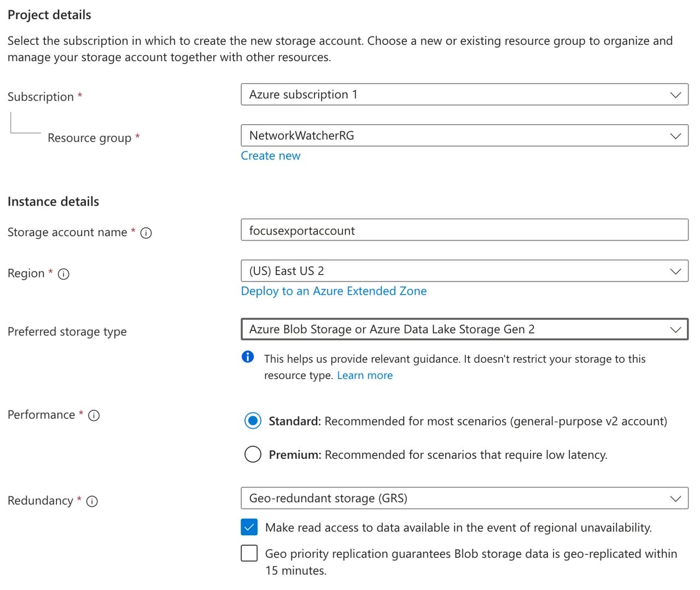Expand the Resource group dropdown
700x590 pixels.
pyautogui.click(x=464, y=136)
